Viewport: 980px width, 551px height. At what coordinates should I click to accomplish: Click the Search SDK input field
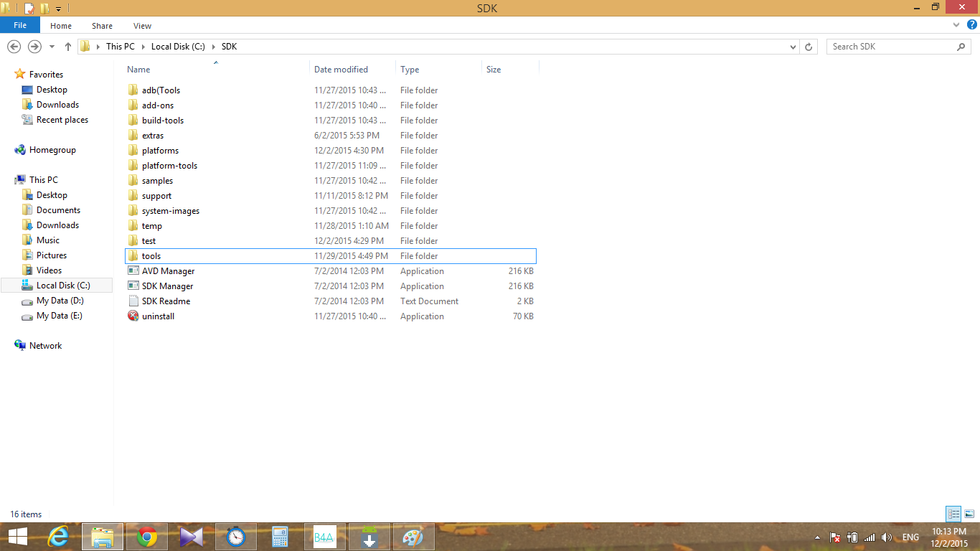890,47
